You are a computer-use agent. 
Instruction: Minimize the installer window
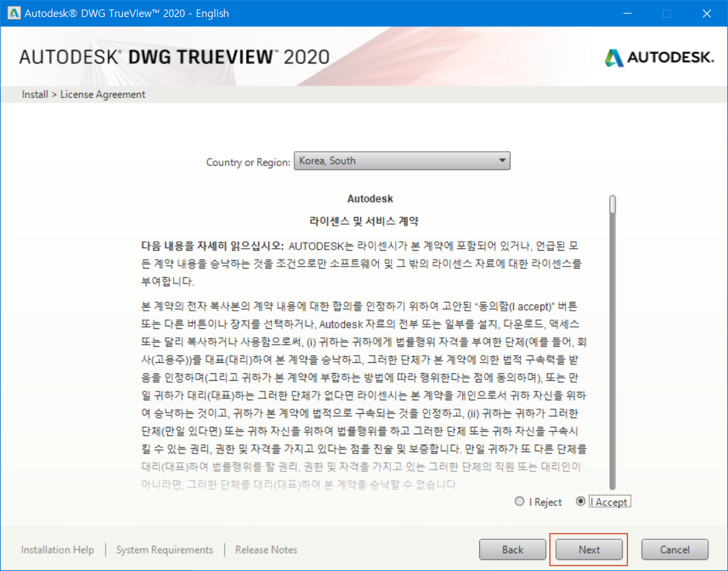[x=627, y=14]
